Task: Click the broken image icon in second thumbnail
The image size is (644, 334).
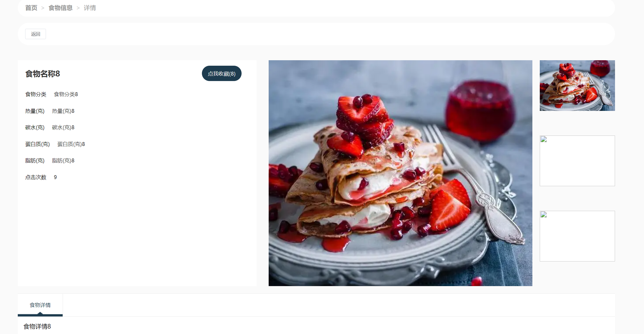Action: pyautogui.click(x=544, y=139)
